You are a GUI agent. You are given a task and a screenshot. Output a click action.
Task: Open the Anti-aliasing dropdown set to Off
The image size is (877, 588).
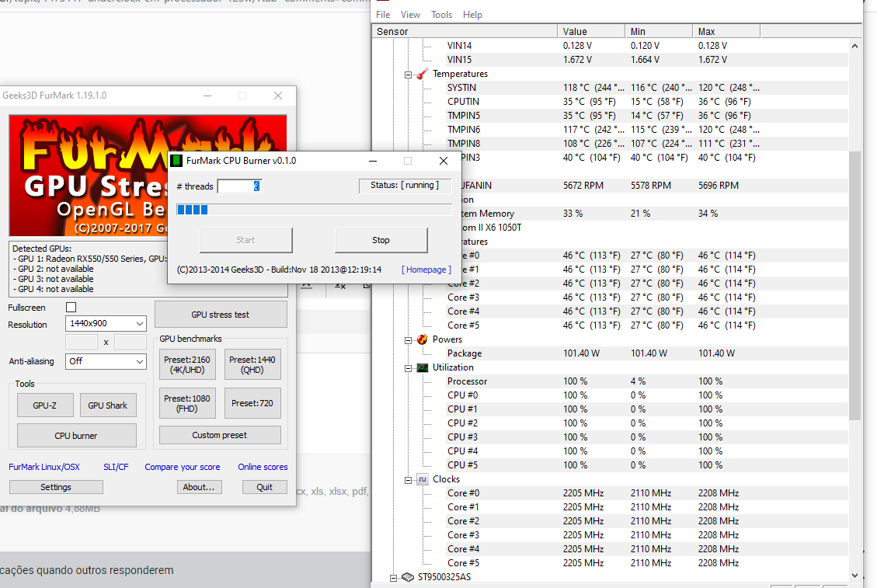pos(106,361)
